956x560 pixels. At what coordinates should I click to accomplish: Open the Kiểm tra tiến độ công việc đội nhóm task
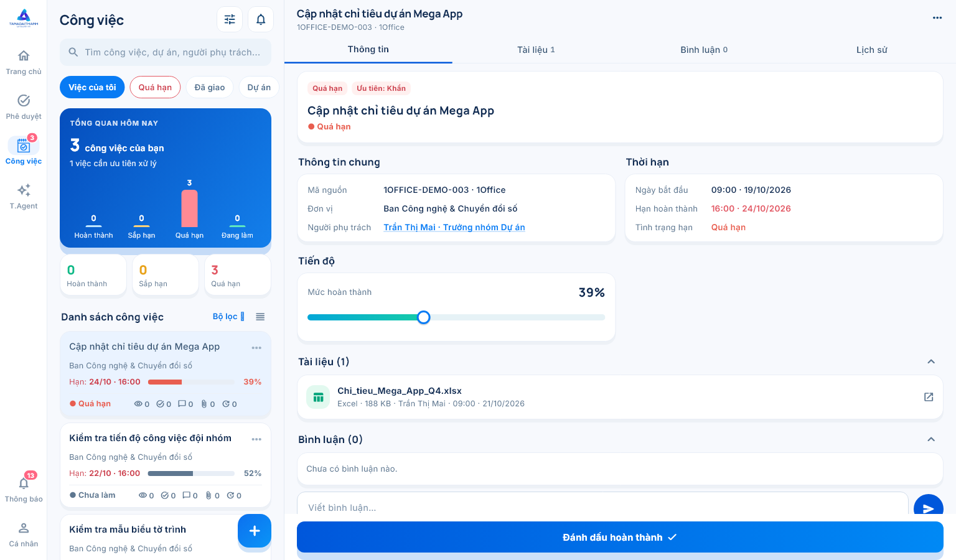pyautogui.click(x=150, y=438)
